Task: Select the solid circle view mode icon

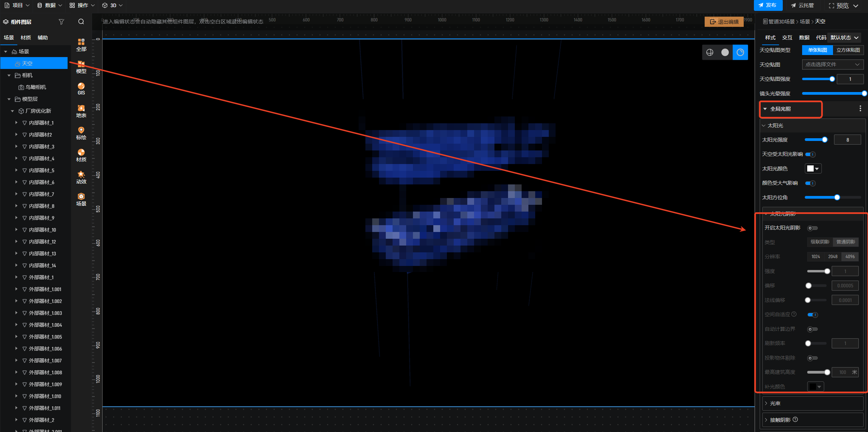Action: (x=725, y=52)
